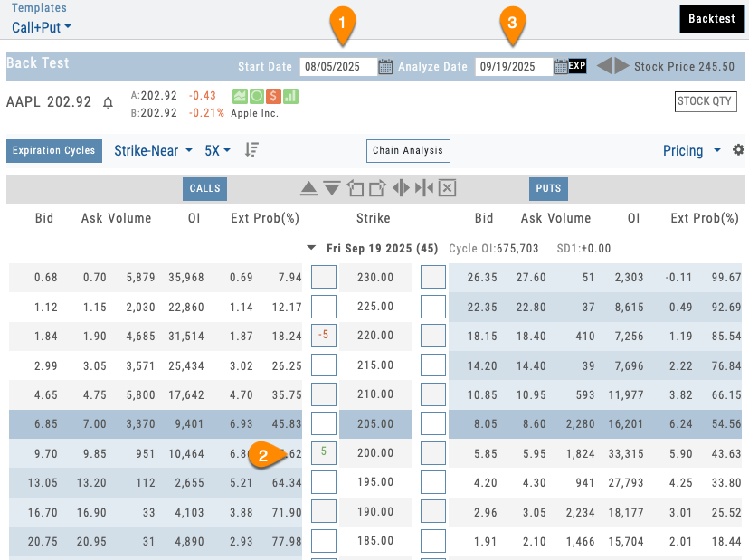Open the Strike-Near dropdown

153,150
